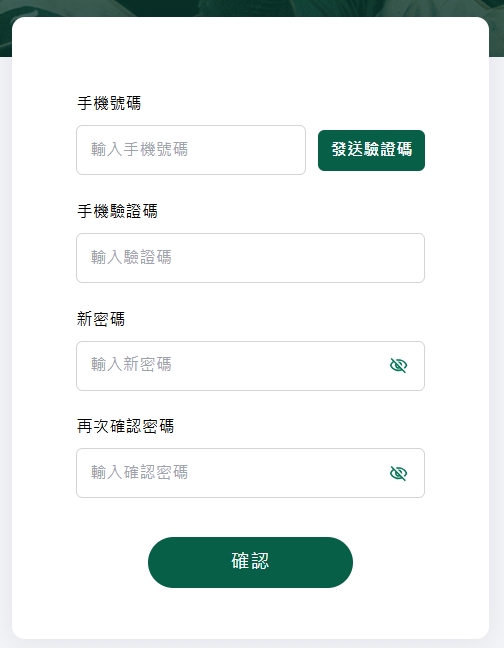Screen dimensions: 504x648
Task: Click the 手機驗證碼 field label
Action: 117,211
